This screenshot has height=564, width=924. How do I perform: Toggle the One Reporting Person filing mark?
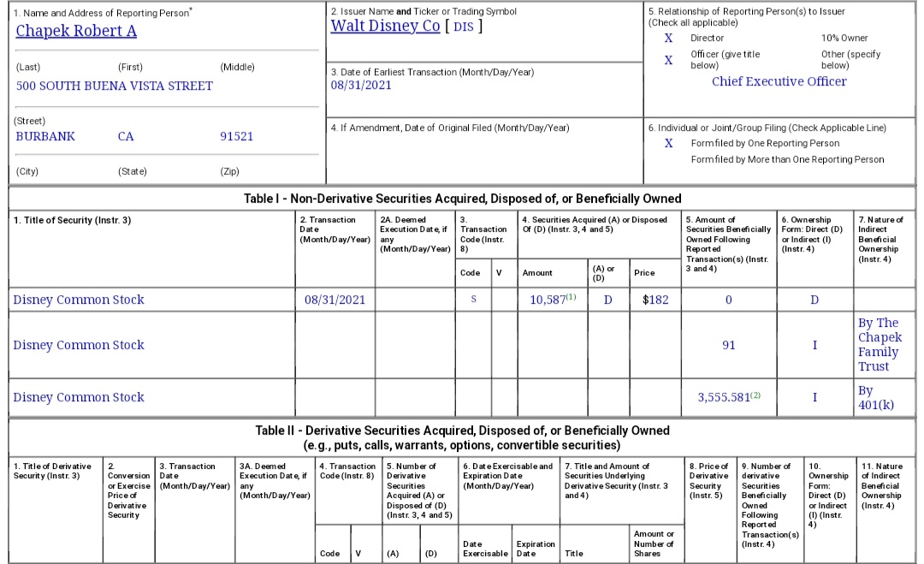pos(668,144)
